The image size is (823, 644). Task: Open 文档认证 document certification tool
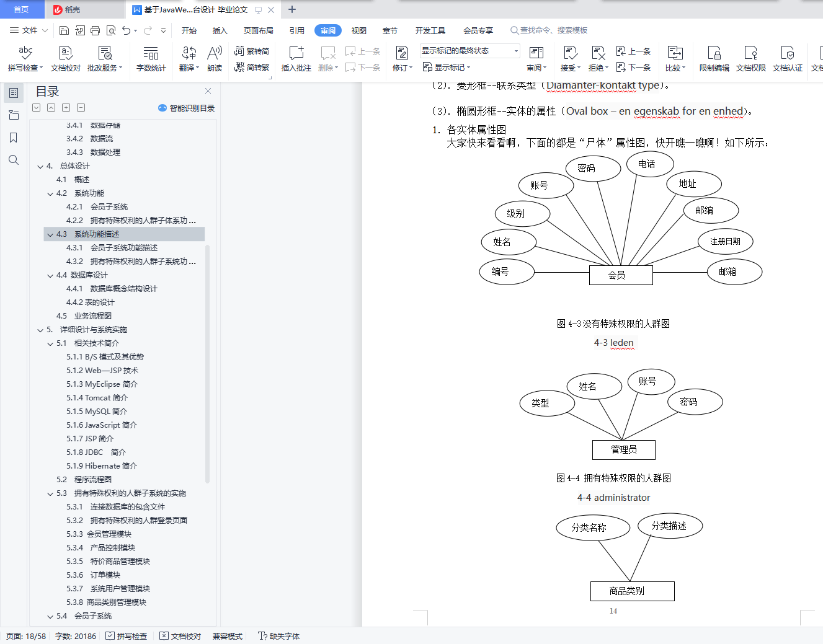(x=788, y=59)
